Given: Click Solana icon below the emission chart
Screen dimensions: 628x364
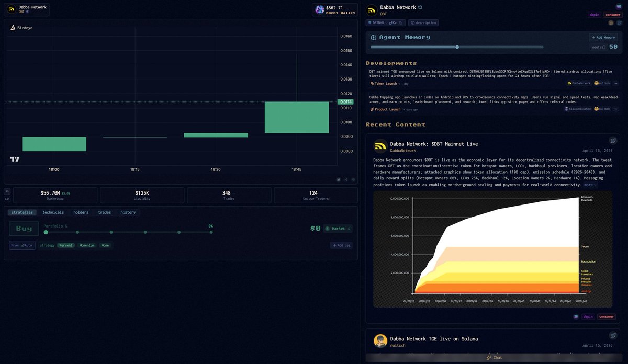Looking at the screenshot, I should 576,316.
